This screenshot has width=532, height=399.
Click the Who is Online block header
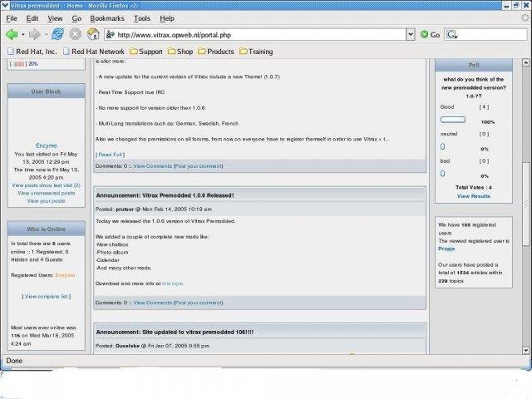click(x=47, y=229)
